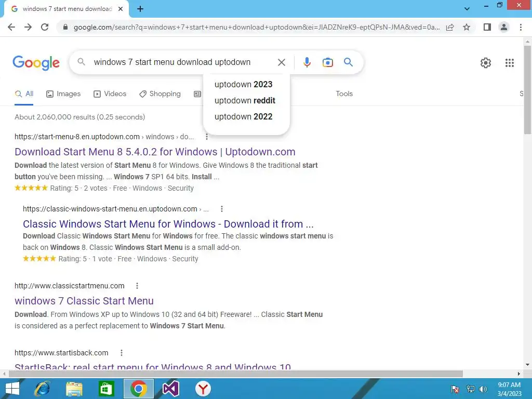Open the search Tools options

[x=344, y=94]
